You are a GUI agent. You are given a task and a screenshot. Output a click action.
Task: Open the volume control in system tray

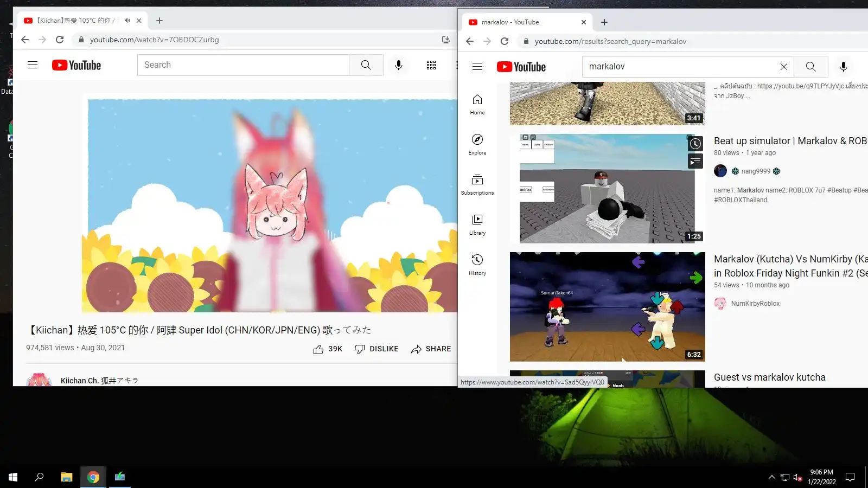coord(797,477)
